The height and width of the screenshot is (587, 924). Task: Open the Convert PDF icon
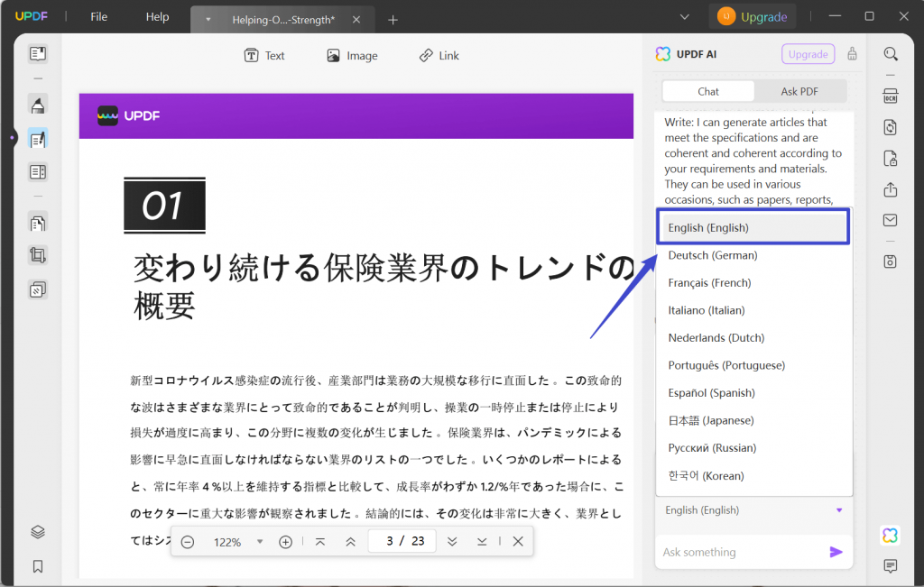[891, 127]
